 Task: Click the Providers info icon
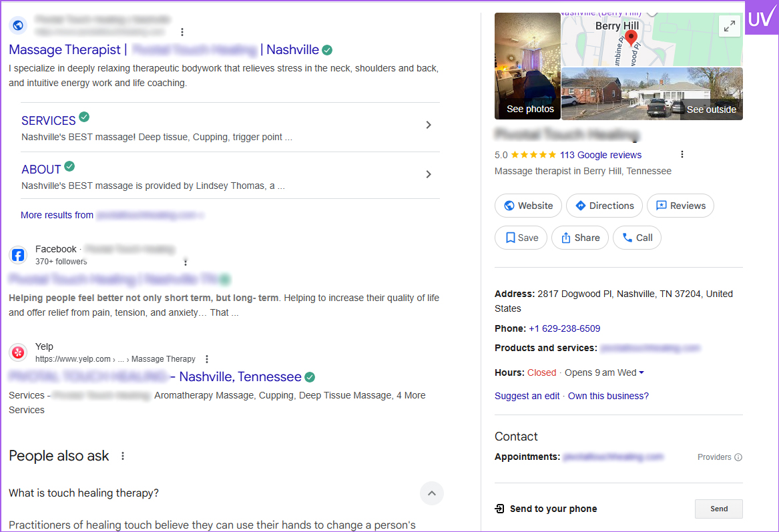(x=738, y=457)
